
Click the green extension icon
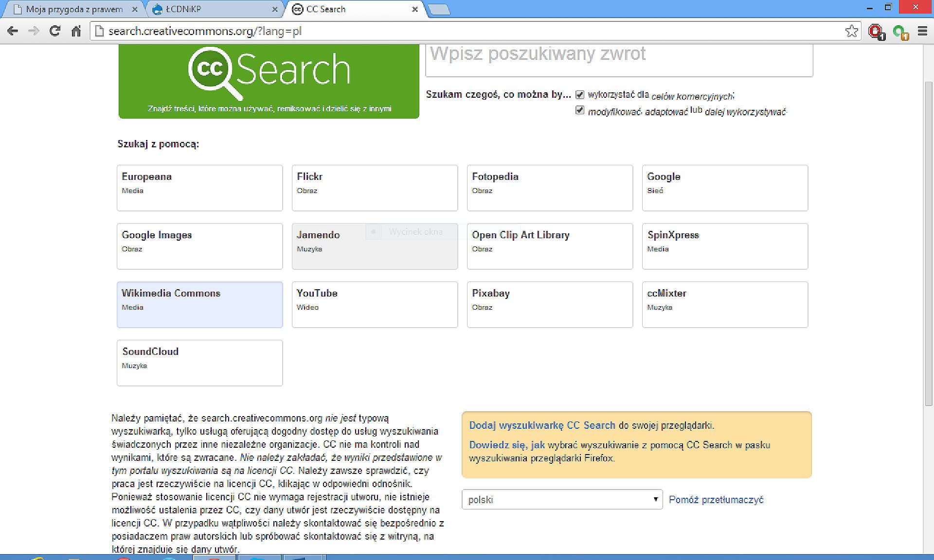[x=899, y=32]
